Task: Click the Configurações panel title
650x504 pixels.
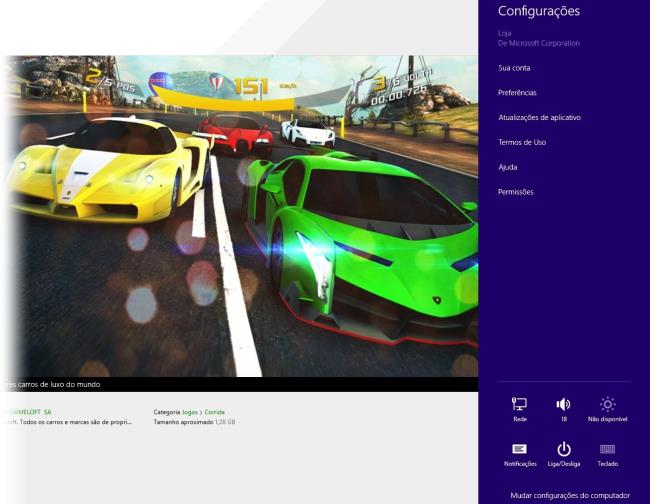Action: [538, 11]
